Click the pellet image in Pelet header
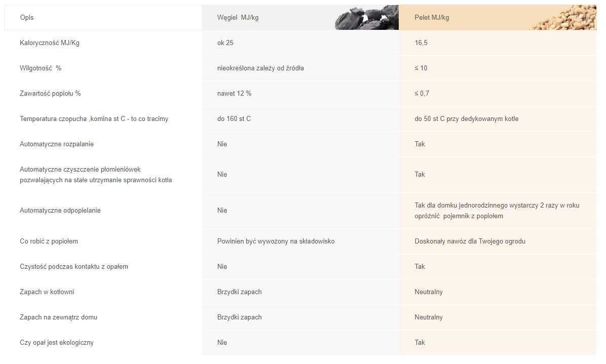The height and width of the screenshot is (364, 606). 565,17
